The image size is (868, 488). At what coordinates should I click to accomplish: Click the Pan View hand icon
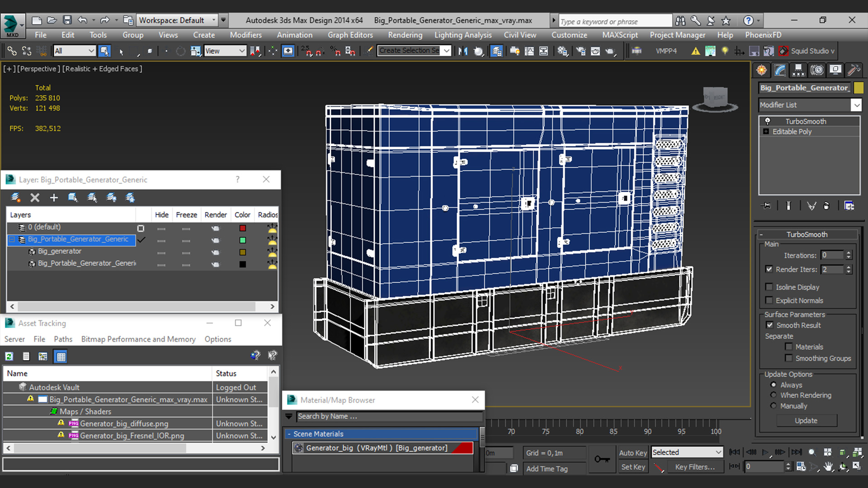[828, 467]
